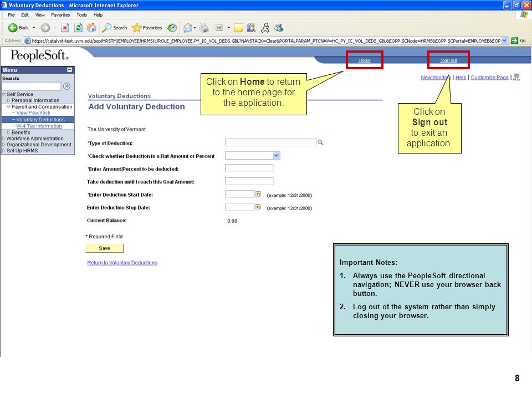Image resolution: width=532 pixels, height=399 pixels.
Task: Open the AIM running-man icon
Action: click(265, 28)
